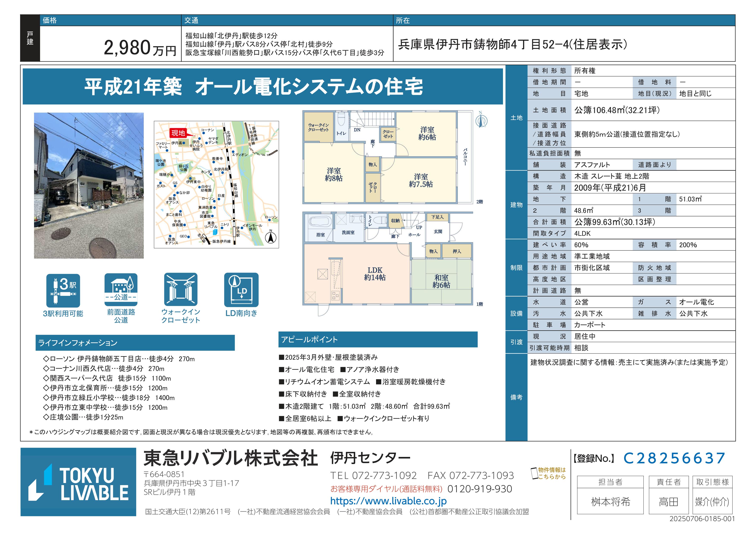Viewport: 756px width, 534px height.
Task: Click the house exterior photo
Action: tap(89, 185)
